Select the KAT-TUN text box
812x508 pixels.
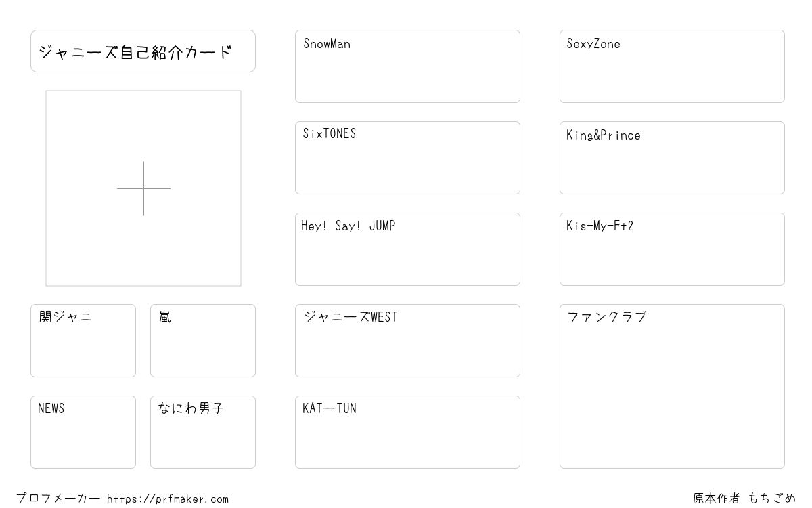tap(407, 432)
